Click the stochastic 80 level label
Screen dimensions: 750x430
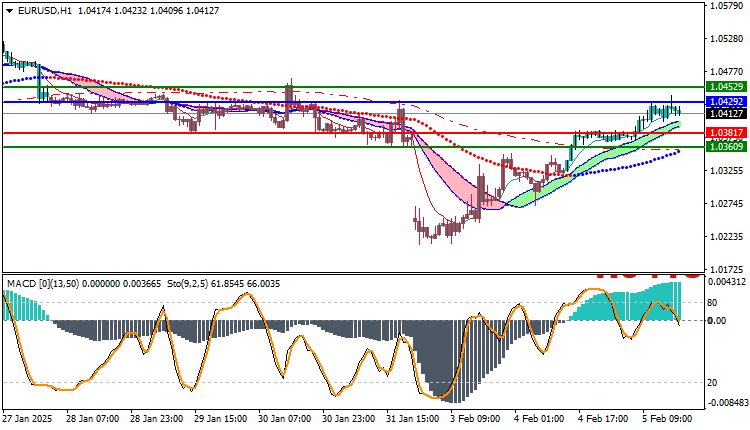point(712,303)
